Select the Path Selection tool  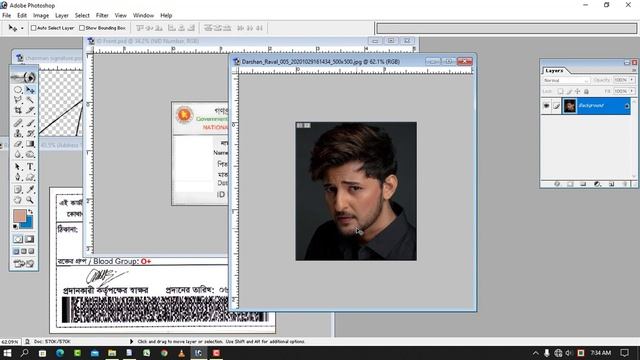(x=18, y=167)
